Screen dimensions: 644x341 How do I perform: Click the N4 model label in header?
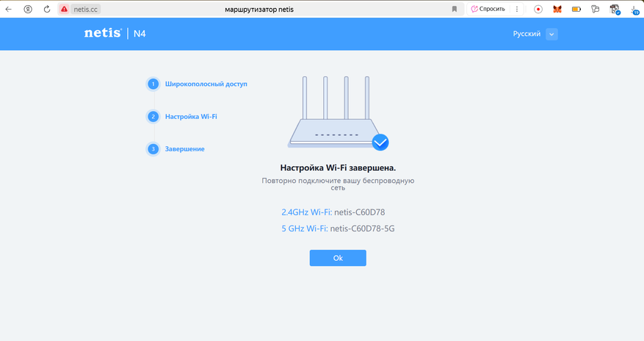pyautogui.click(x=140, y=34)
